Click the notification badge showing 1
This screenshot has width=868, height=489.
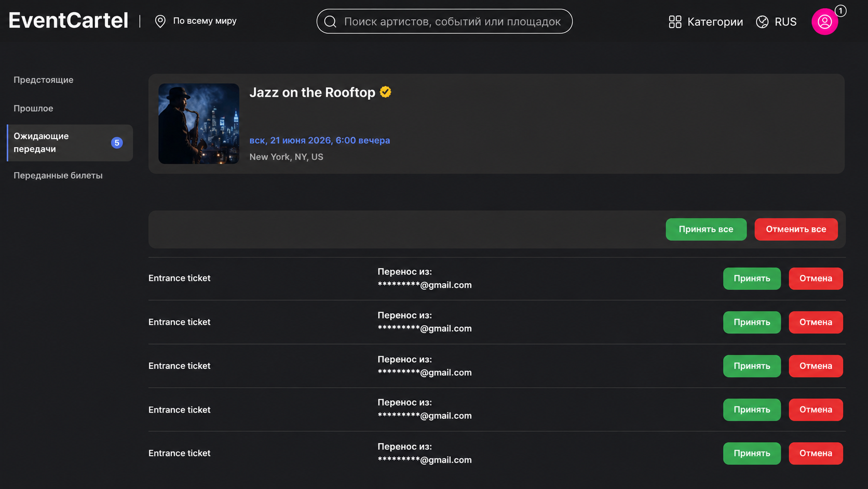pyautogui.click(x=840, y=10)
